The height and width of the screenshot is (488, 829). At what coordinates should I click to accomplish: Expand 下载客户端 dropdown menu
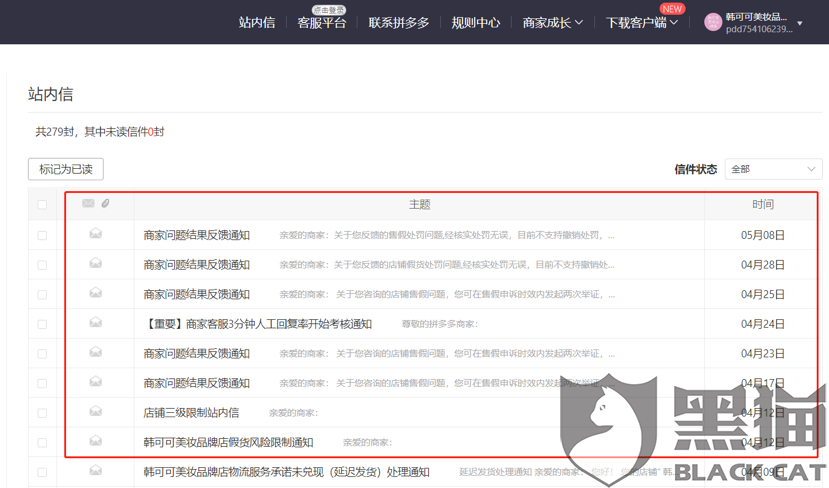click(641, 23)
